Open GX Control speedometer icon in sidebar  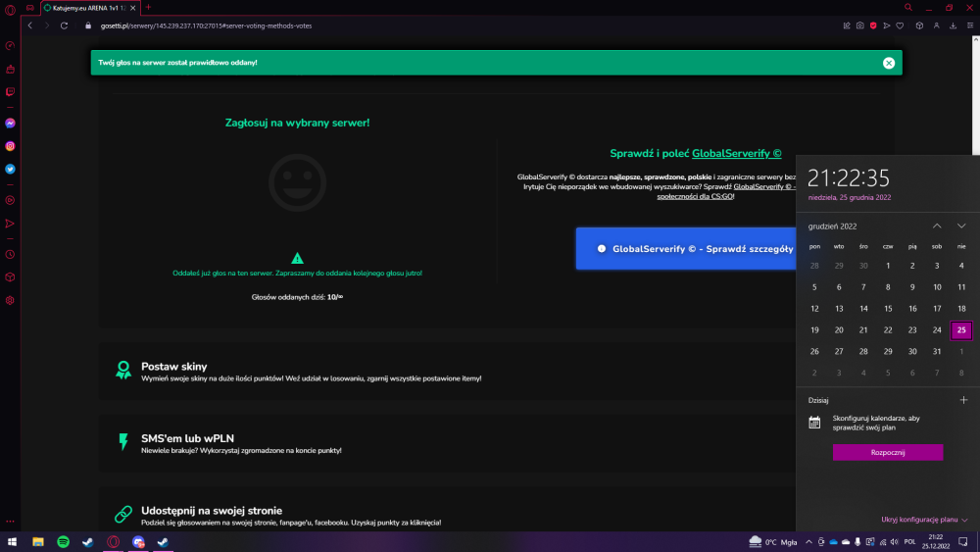tap(10, 46)
